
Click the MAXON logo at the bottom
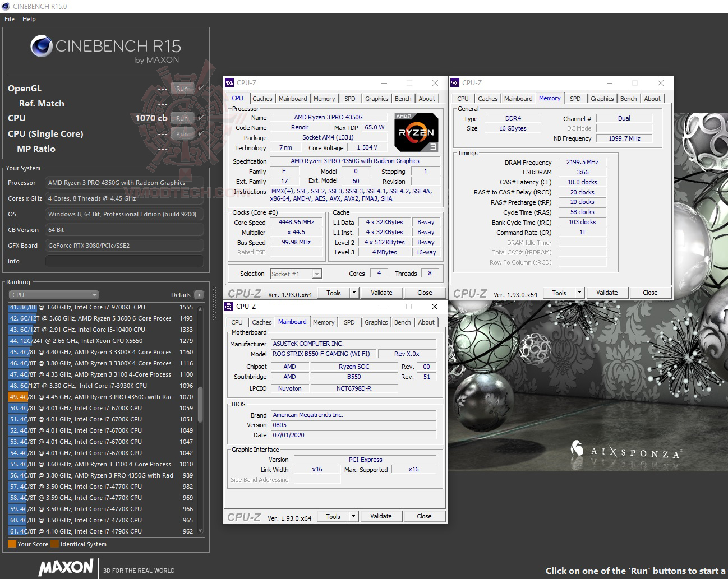pyautogui.click(x=66, y=567)
